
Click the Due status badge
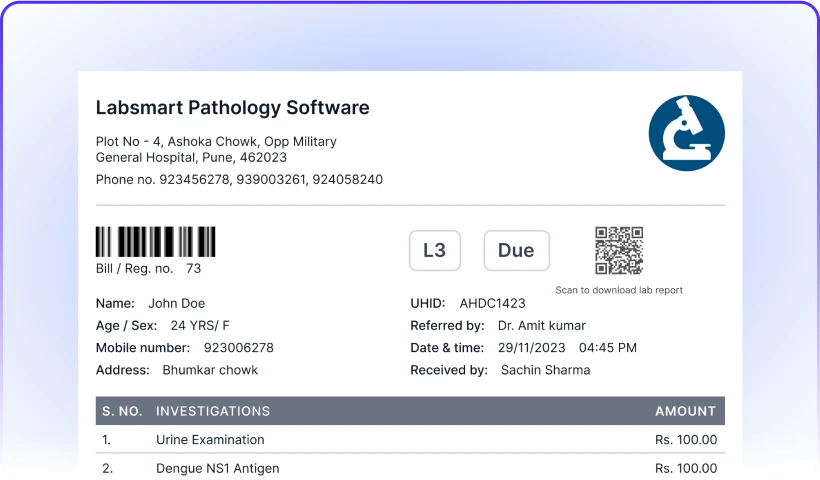point(516,250)
